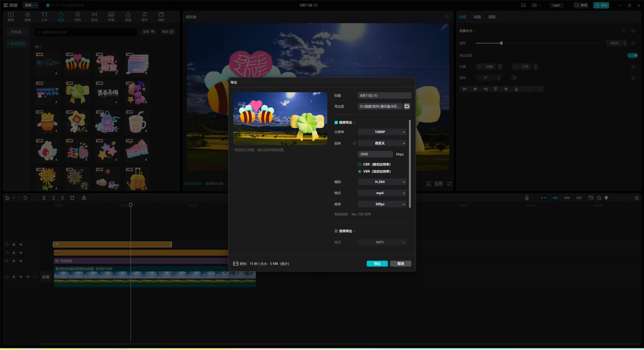Toggle the 视频导出 video export checkbox
644x350 pixels.
point(336,122)
